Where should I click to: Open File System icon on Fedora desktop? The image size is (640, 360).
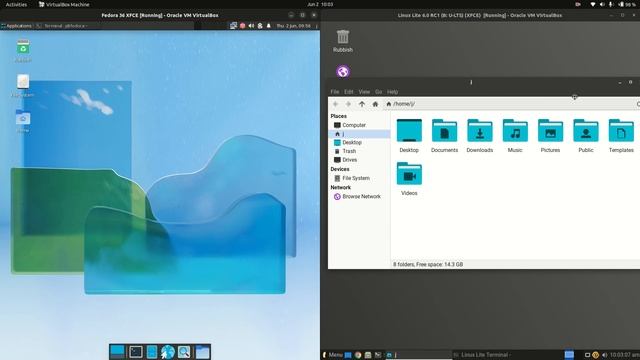23,85
